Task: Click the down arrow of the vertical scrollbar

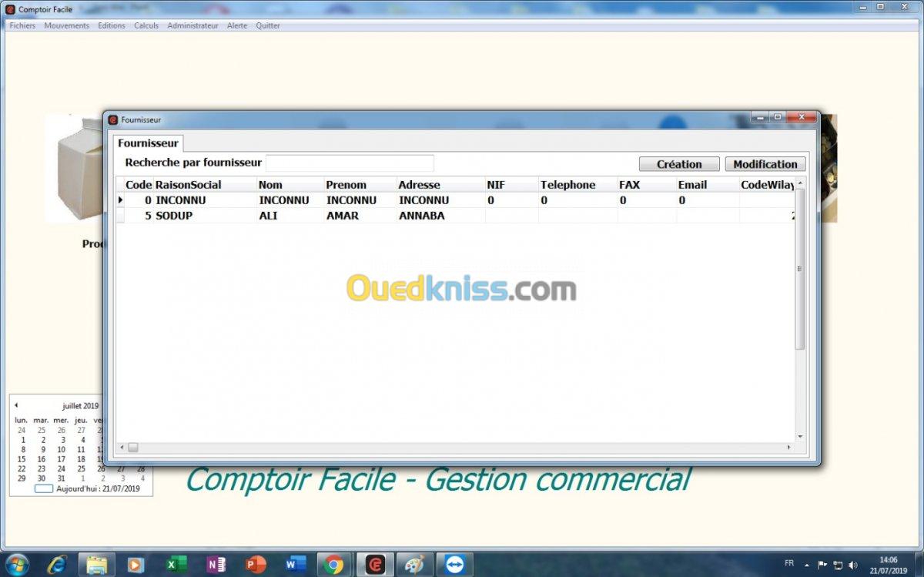Action: (x=800, y=437)
